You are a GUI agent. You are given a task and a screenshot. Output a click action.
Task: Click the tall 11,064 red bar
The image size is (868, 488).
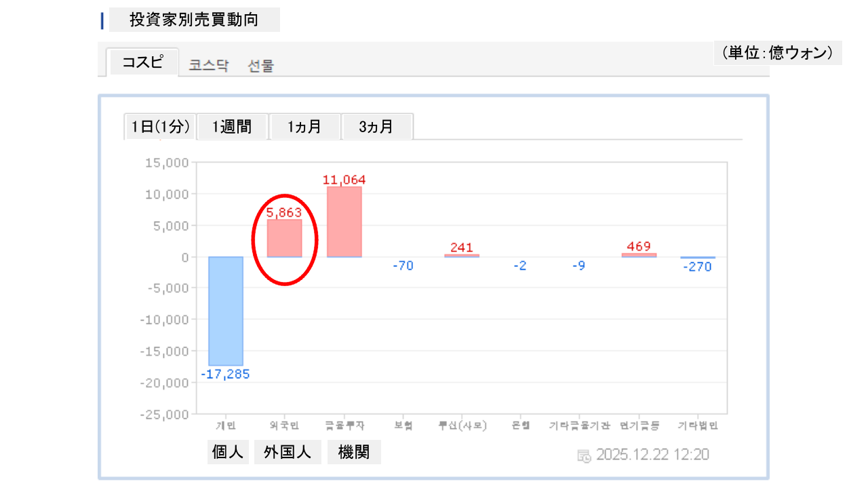point(344,222)
